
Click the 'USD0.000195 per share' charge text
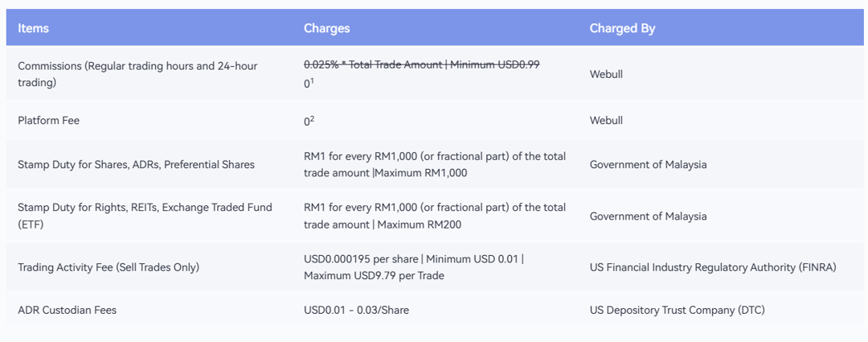414,267
